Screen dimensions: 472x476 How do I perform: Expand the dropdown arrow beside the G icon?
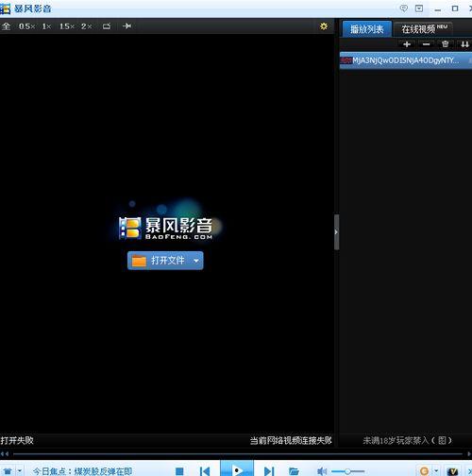click(x=436, y=471)
